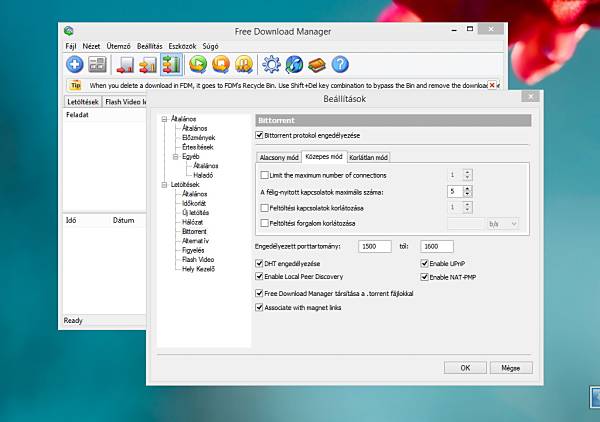Select Bittorrent in settings tree
The image size is (600, 422).
point(194,231)
